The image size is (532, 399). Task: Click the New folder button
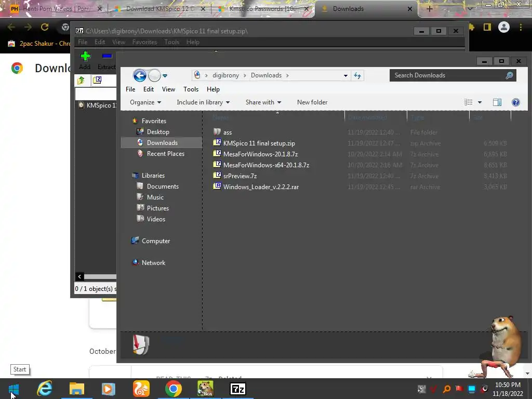(x=312, y=102)
